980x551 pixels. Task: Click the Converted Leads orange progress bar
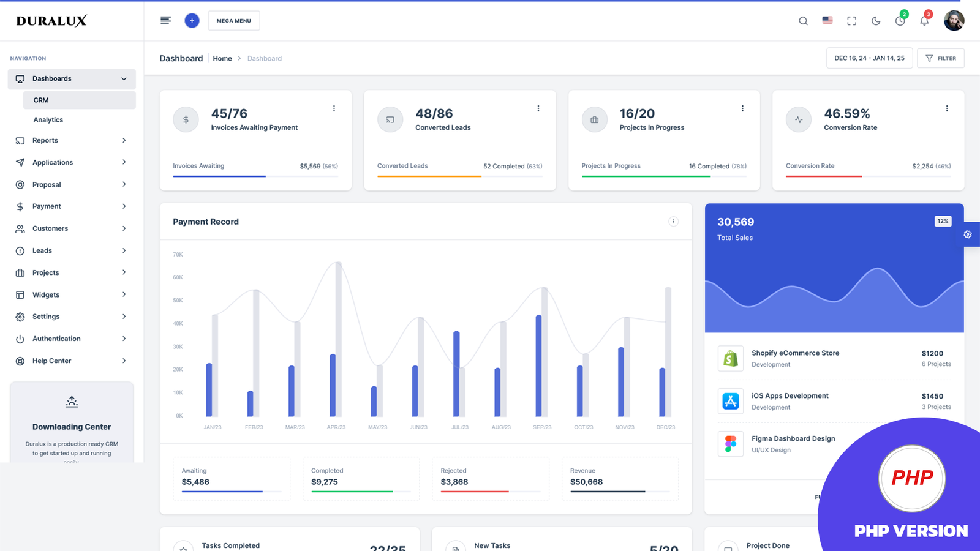click(428, 176)
